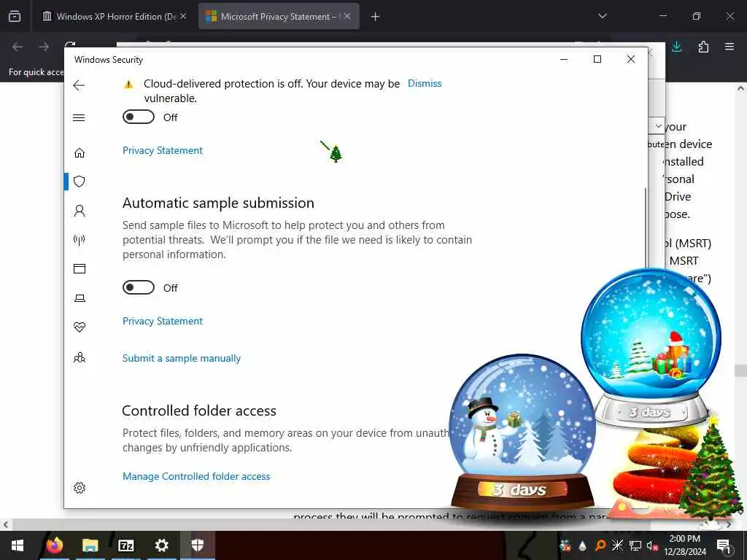Screen dimensions: 747x560
Task: Click Submit a sample manually link
Action: [x=182, y=358]
